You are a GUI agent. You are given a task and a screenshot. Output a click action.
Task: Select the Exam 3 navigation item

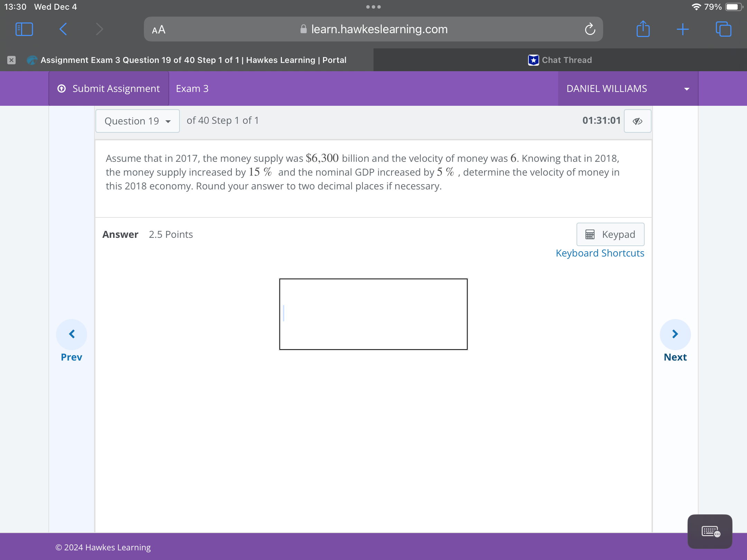[x=192, y=89]
